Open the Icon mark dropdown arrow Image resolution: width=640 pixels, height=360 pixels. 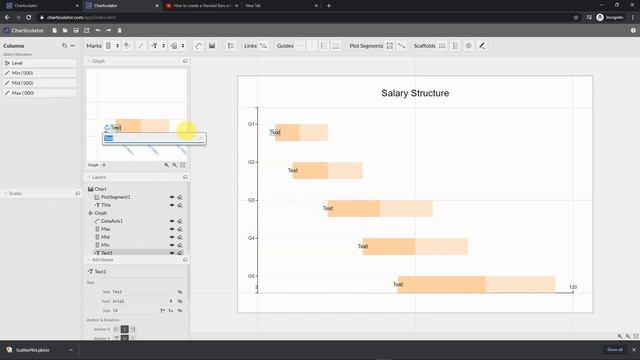coord(183,46)
